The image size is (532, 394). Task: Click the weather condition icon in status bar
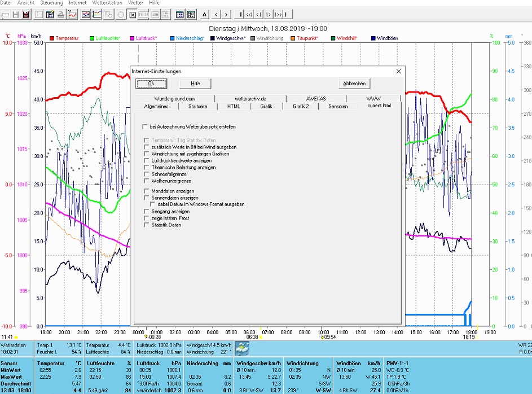tap(242, 348)
